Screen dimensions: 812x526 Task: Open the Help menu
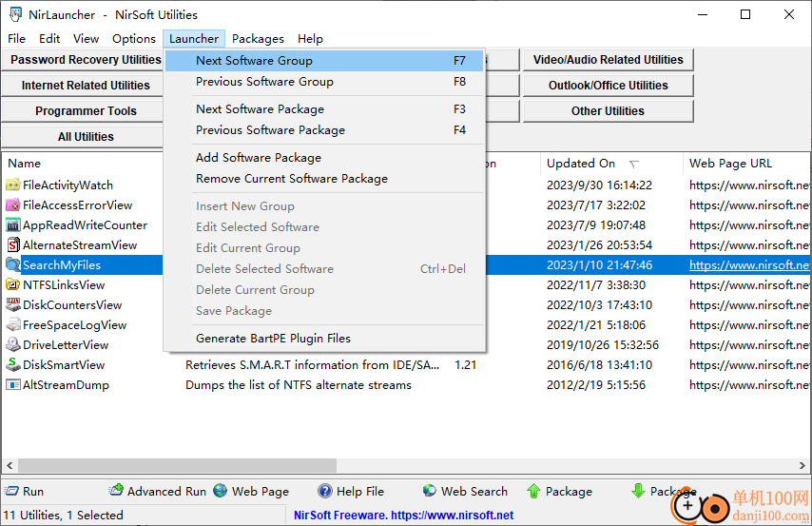coord(310,39)
